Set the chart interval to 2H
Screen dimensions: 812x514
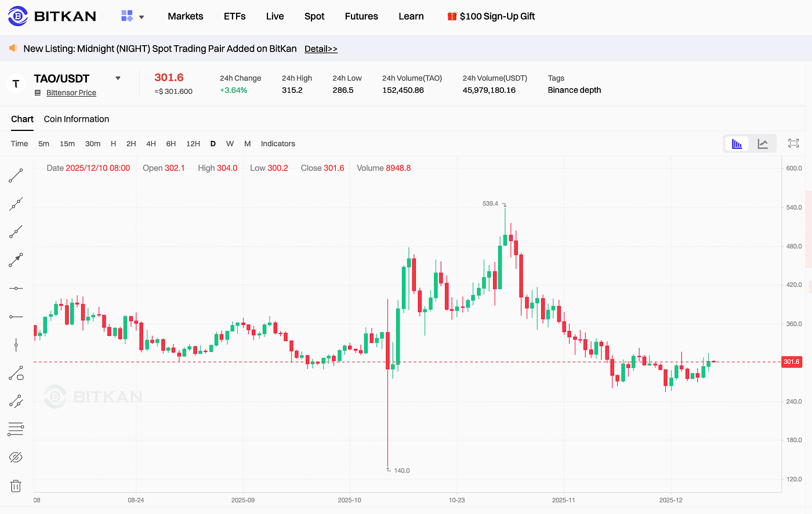[131, 144]
